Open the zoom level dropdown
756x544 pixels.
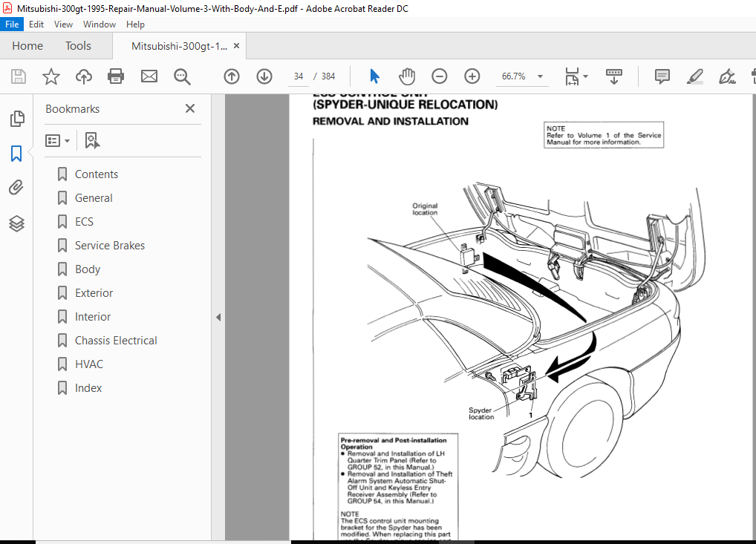tap(540, 76)
